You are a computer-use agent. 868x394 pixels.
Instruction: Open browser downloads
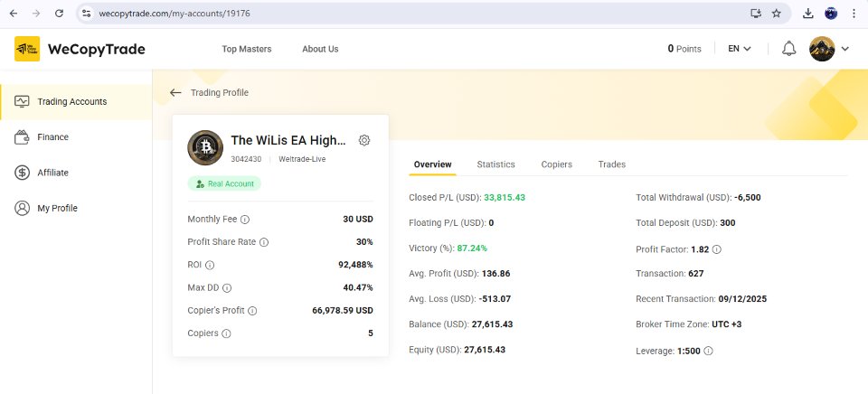(x=808, y=14)
